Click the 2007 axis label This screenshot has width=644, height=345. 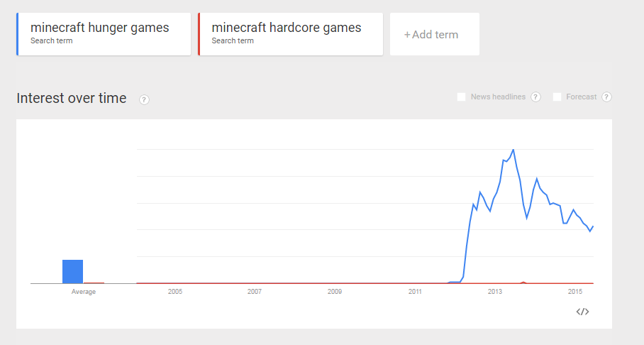point(255,292)
